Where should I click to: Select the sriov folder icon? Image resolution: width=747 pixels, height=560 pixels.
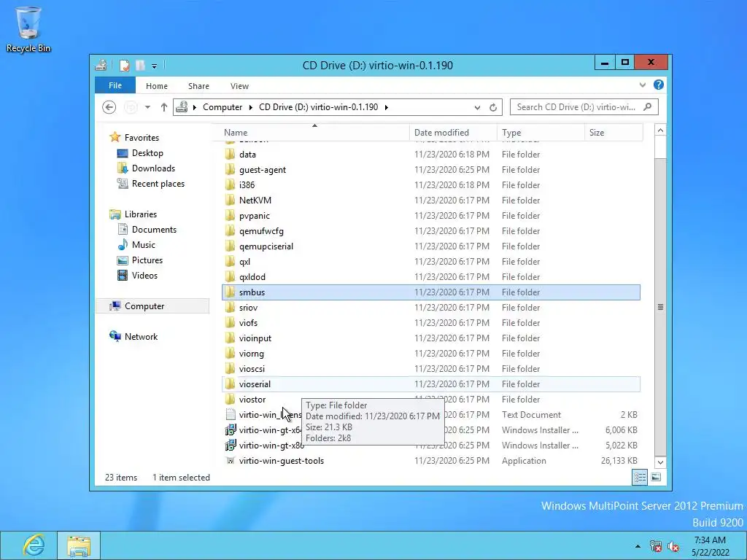(x=230, y=308)
